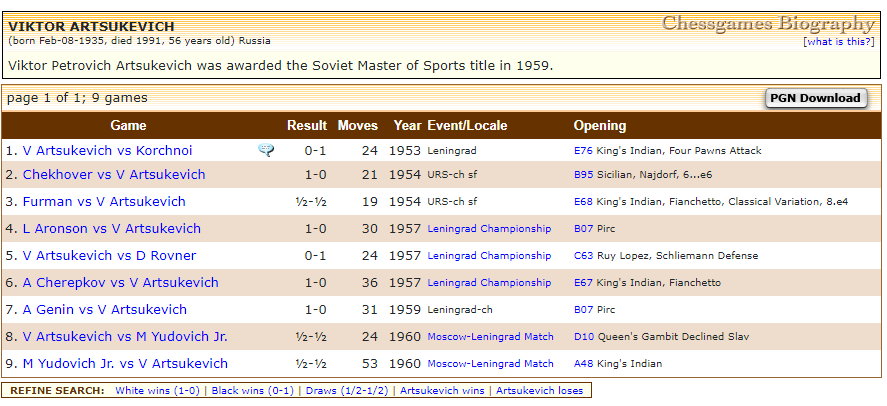Open Leningrad Championship link in Rovner row
This screenshot has height=406, width=887.
(489, 256)
